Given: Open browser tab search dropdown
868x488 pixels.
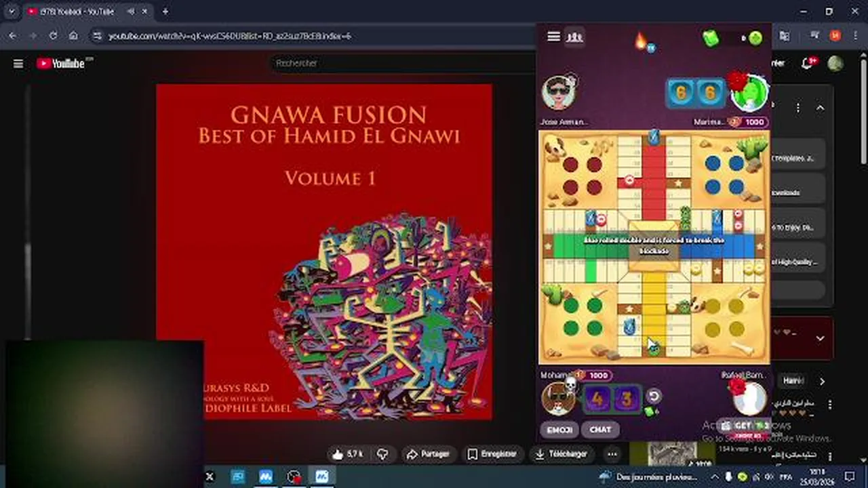Looking at the screenshot, I should click(12, 12).
